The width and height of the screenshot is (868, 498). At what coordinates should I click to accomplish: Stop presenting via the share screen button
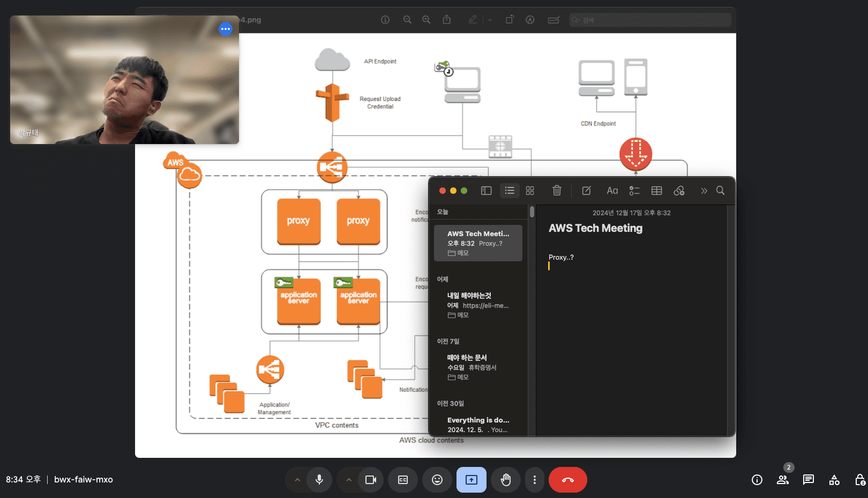tap(472, 480)
